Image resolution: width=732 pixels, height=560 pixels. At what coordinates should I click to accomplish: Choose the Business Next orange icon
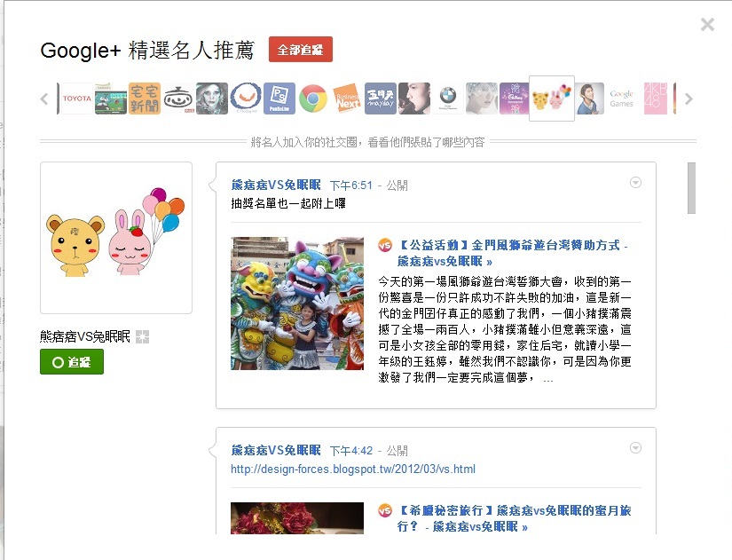coord(347,99)
